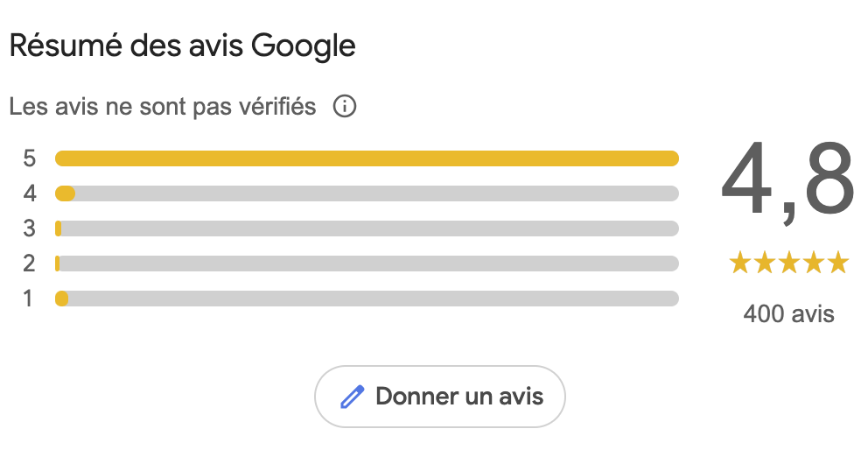Click the number 5 row label

(30, 158)
